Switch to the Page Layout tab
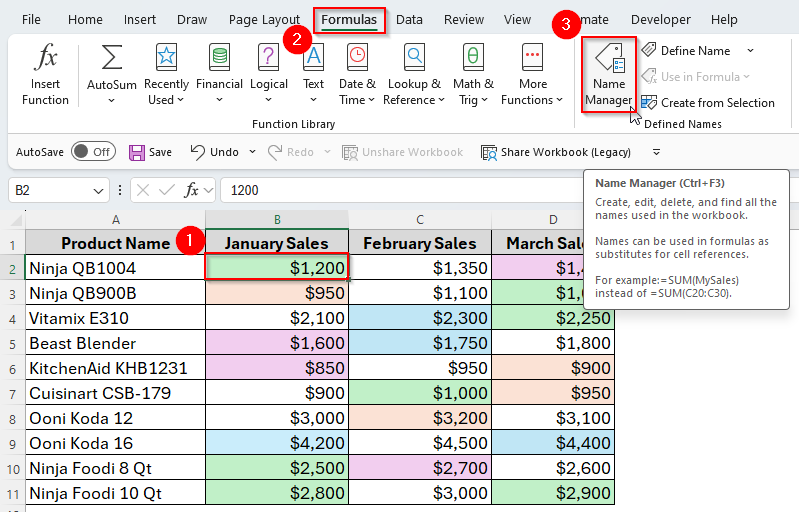 click(x=264, y=20)
